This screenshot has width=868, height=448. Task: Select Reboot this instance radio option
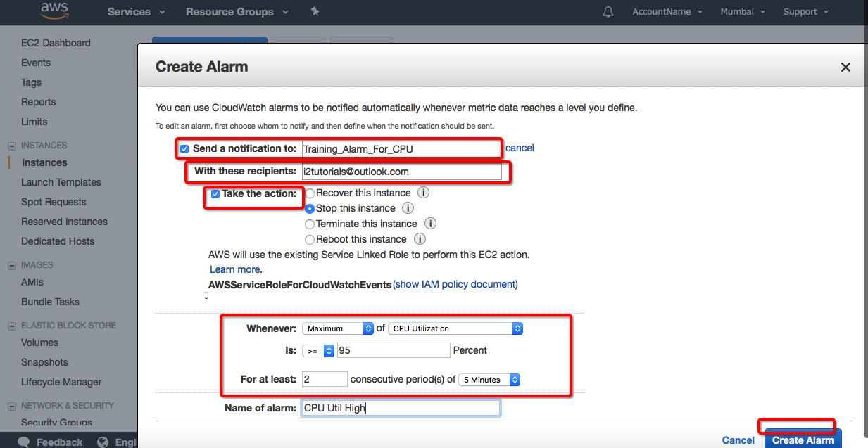(x=310, y=240)
